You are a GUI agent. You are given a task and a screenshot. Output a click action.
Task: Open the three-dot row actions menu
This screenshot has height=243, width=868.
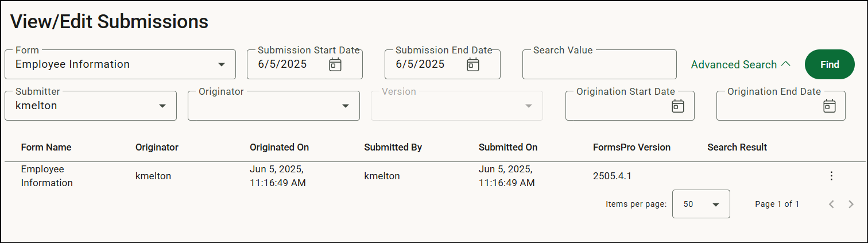click(831, 176)
